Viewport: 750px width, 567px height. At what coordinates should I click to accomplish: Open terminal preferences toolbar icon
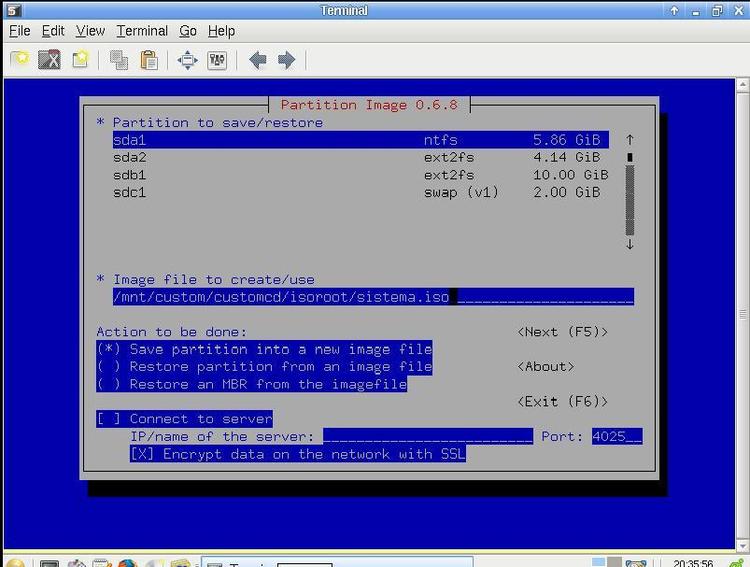(x=217, y=60)
